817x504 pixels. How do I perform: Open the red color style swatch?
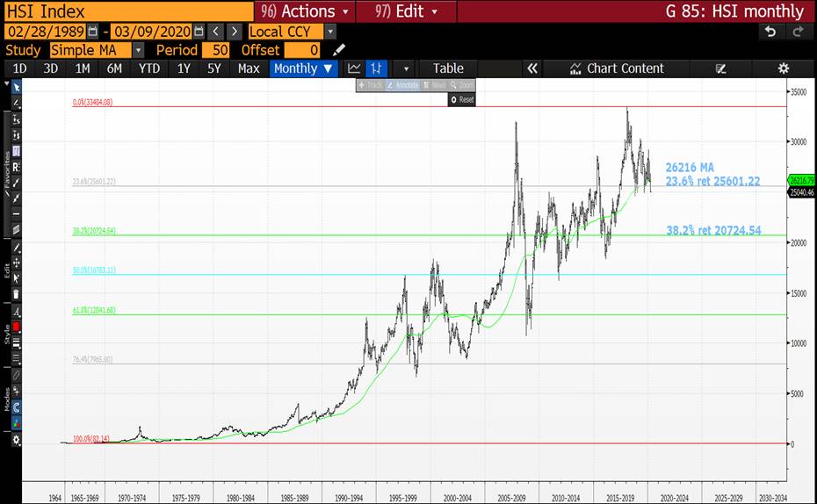[x=16, y=327]
